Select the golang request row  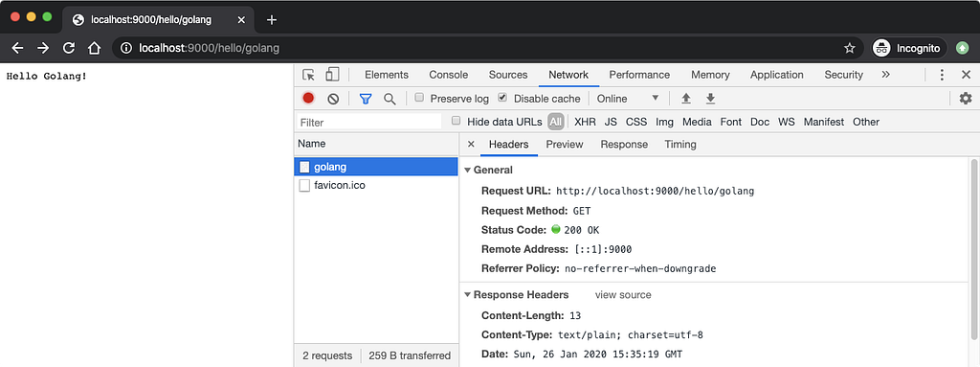[x=375, y=167]
